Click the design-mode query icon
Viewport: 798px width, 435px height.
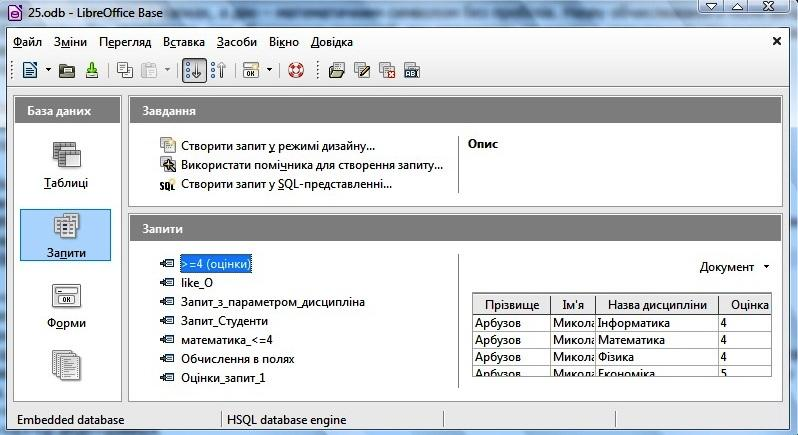click(167, 146)
